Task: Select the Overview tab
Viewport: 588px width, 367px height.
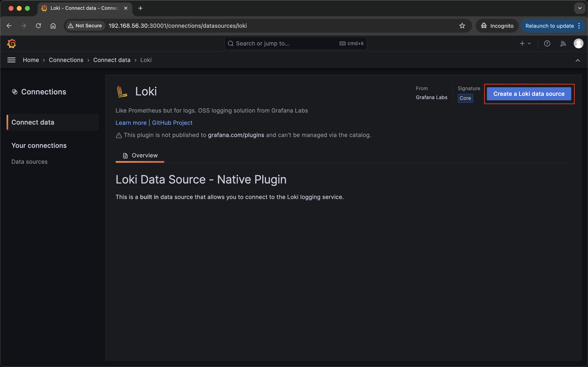Action: (140, 155)
